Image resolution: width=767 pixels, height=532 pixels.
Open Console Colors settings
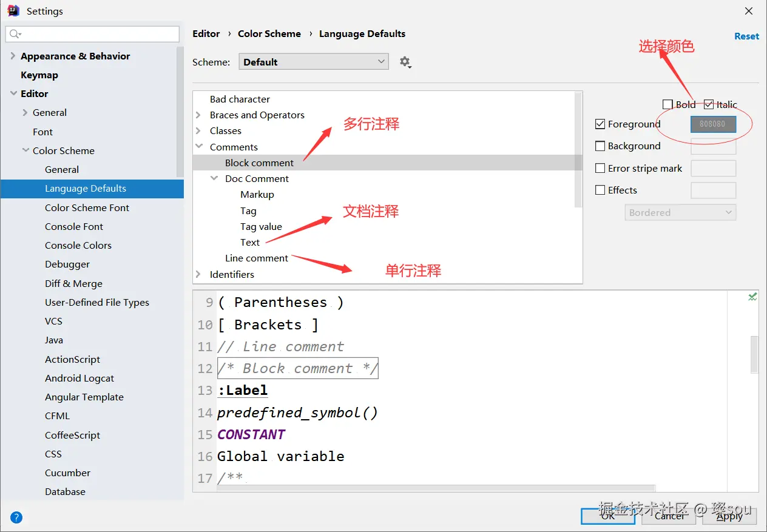pos(78,245)
